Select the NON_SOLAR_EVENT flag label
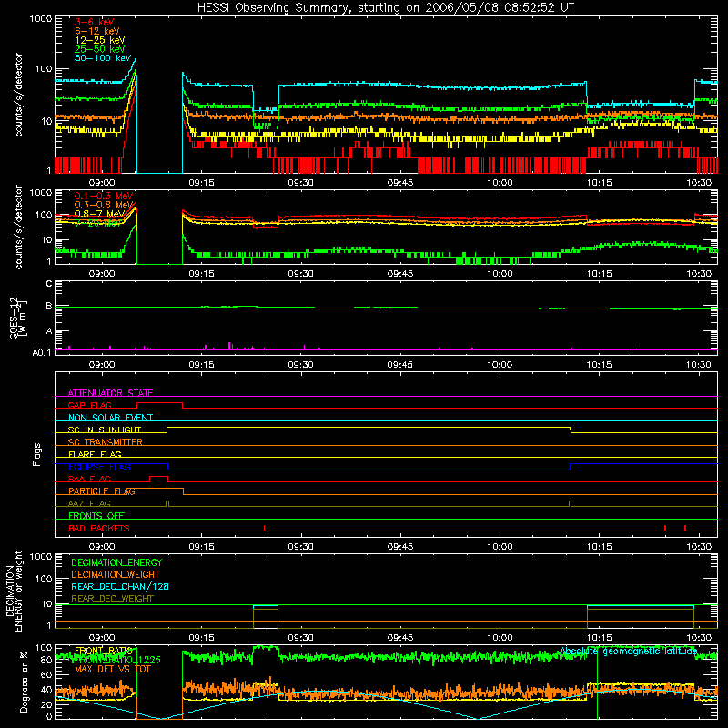The width and height of the screenshot is (728, 728). (110, 418)
